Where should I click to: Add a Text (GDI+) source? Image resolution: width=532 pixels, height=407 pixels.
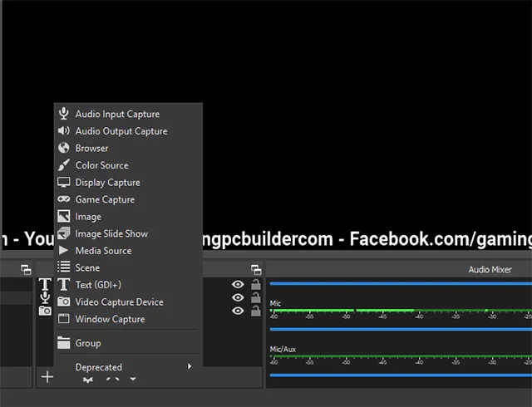point(128,285)
